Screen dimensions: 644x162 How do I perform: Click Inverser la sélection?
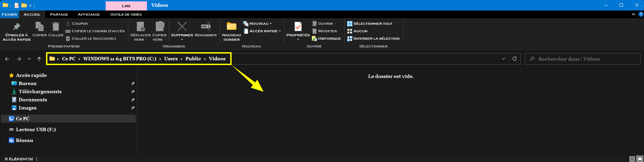pyautogui.click(x=373, y=38)
